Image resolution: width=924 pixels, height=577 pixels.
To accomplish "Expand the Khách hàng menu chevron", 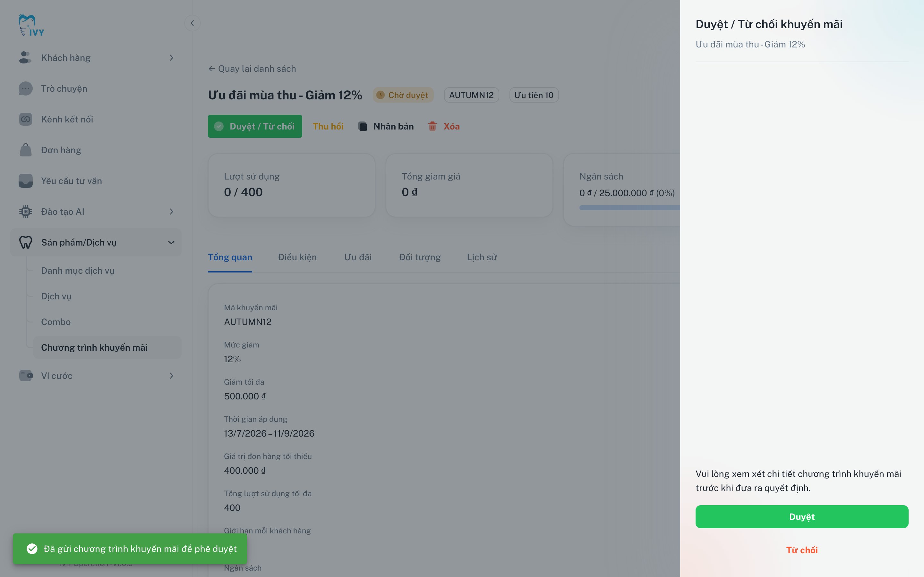I will click(171, 58).
